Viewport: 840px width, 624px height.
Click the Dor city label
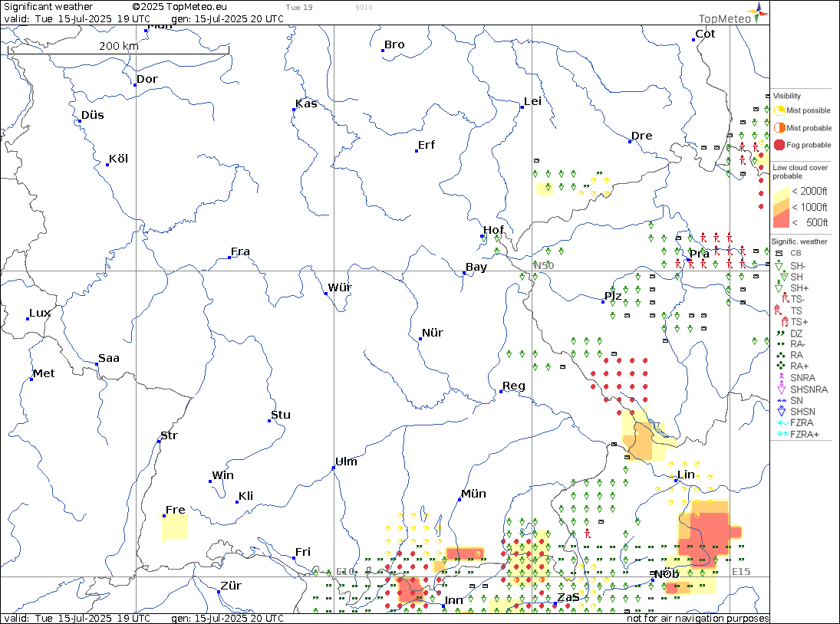click(147, 79)
